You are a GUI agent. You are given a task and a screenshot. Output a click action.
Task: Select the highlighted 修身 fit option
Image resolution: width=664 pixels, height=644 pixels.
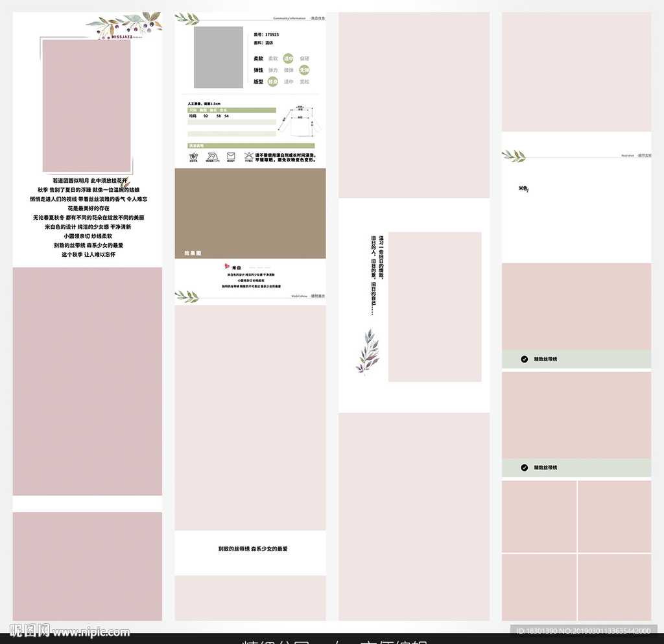273,81
